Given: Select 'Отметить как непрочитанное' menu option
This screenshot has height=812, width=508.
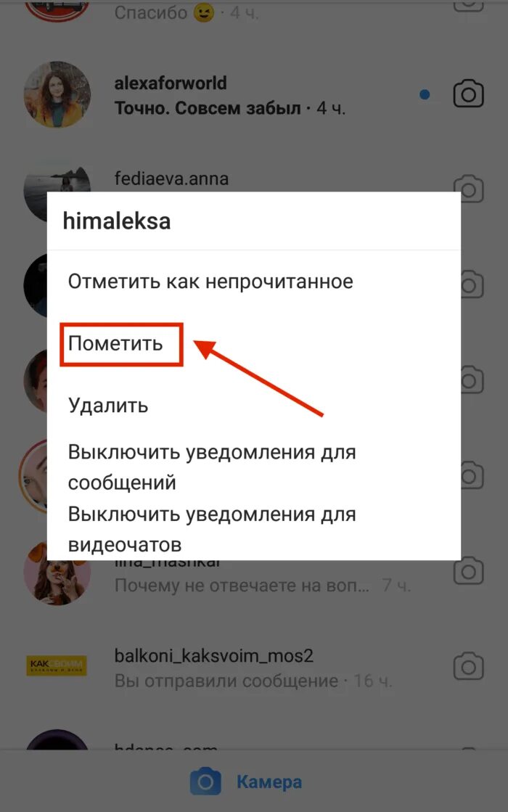Looking at the screenshot, I should (x=210, y=282).
